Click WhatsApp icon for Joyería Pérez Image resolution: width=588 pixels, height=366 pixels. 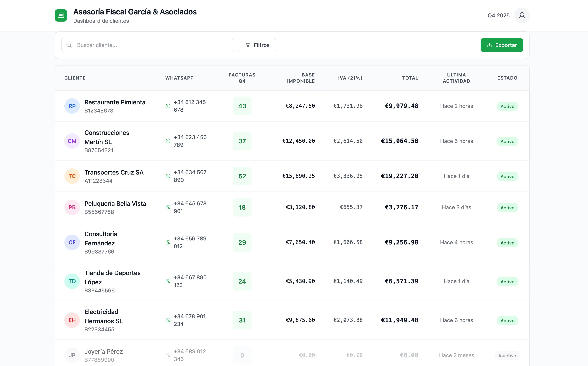click(x=168, y=355)
